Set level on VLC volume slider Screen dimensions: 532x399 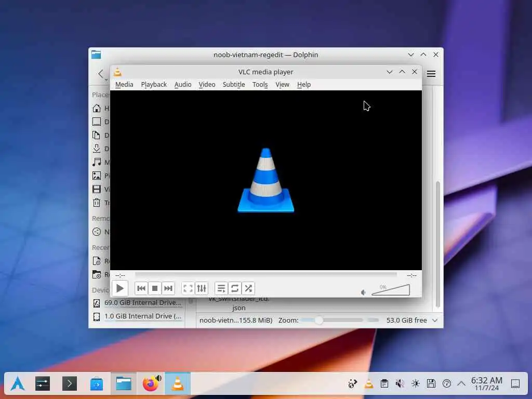click(391, 290)
